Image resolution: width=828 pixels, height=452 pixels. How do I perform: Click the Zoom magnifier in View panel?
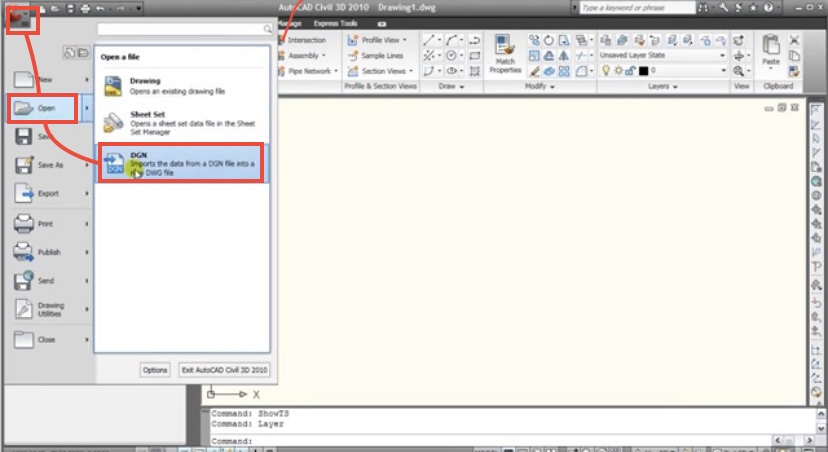[x=738, y=71]
